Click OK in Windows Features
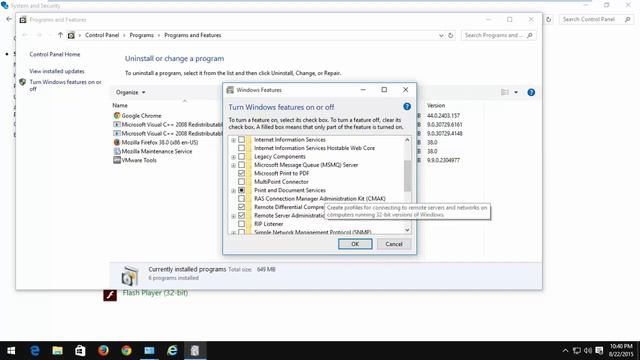Image resolution: width=640 pixels, height=360 pixels. tap(355, 244)
